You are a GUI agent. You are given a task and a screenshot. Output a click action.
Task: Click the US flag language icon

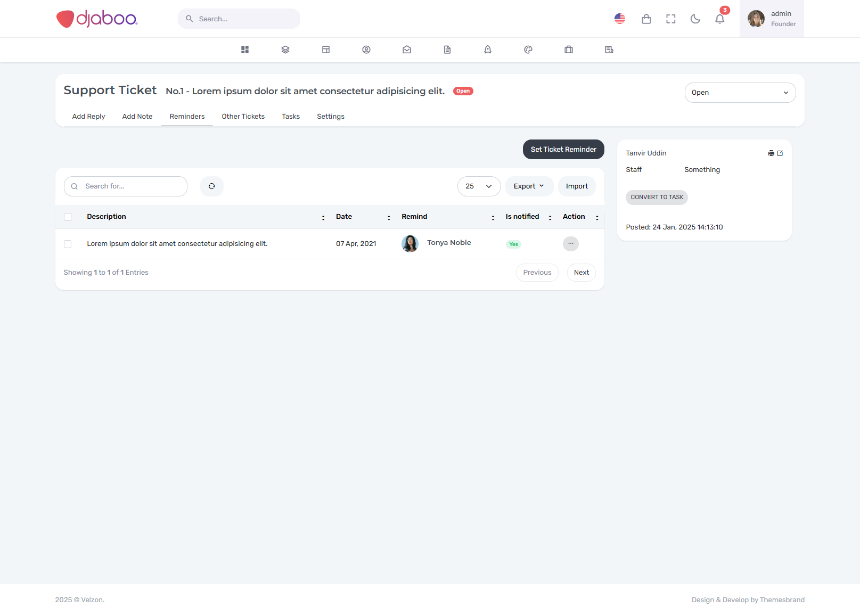[x=619, y=19]
